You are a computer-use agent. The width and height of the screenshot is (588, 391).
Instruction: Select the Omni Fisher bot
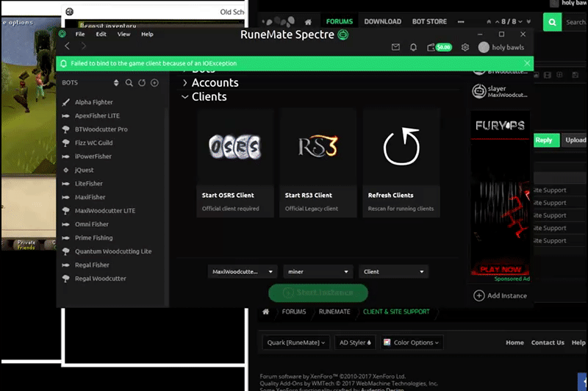pos(91,224)
